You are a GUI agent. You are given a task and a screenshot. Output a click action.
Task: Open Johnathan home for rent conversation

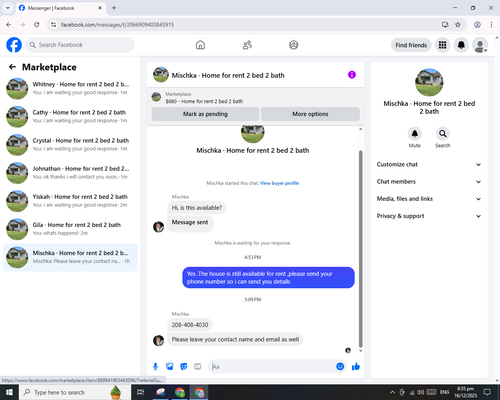point(70,173)
